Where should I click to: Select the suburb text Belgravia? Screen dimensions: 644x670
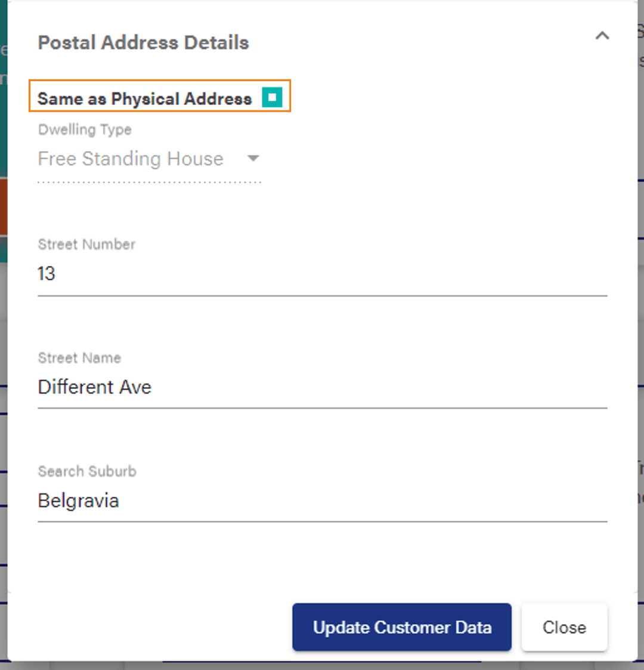[x=78, y=501]
